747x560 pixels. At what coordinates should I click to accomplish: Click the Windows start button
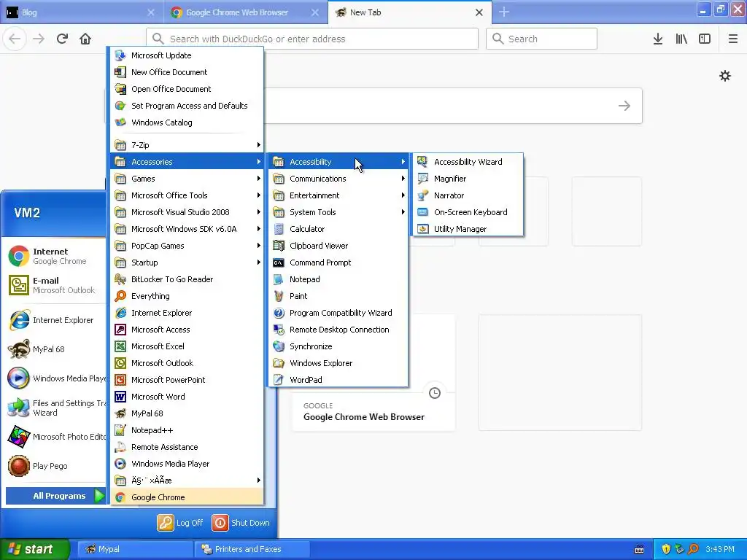[34, 549]
